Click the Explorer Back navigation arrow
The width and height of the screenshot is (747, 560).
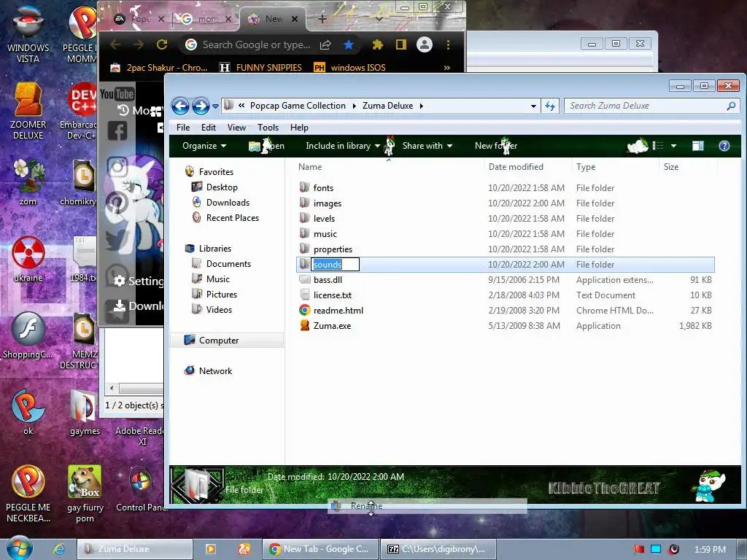coord(180,106)
